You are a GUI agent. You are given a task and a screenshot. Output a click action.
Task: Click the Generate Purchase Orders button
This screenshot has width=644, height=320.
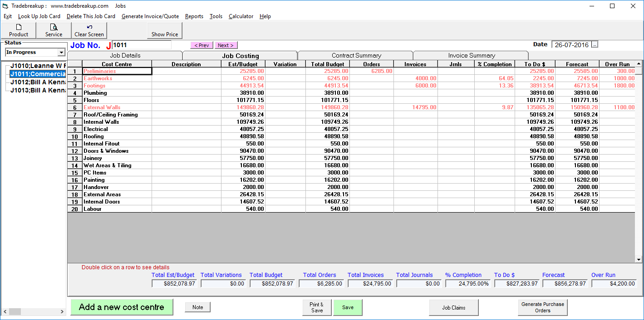pos(542,307)
